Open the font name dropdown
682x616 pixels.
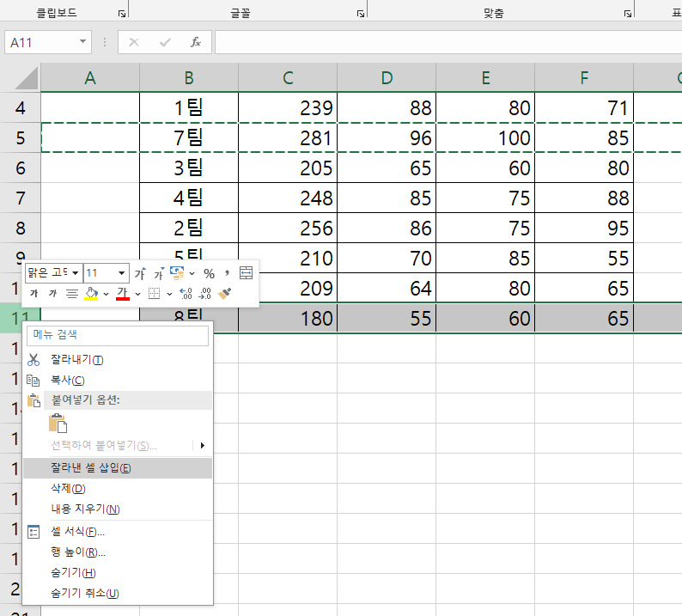[76, 273]
